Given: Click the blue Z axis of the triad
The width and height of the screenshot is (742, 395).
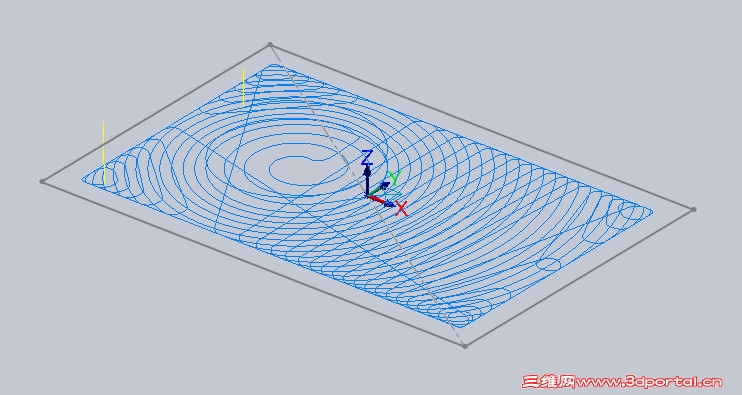Looking at the screenshot, I should pos(367,180).
